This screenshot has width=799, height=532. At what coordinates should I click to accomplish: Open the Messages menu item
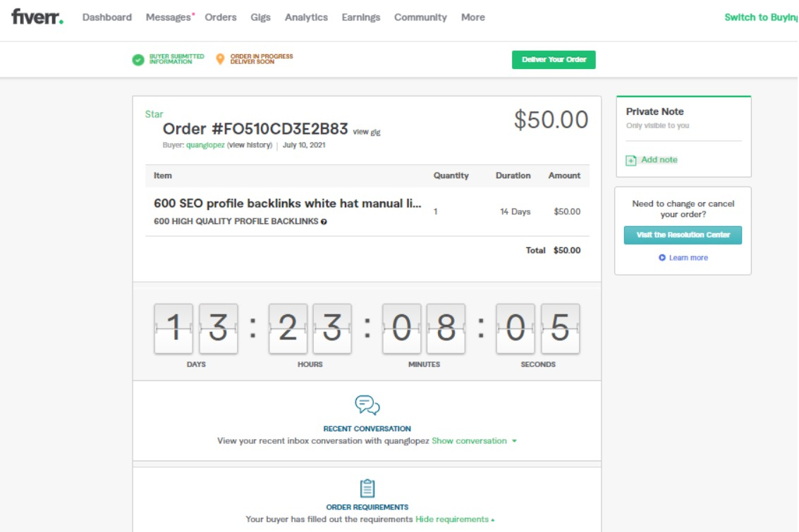point(168,18)
